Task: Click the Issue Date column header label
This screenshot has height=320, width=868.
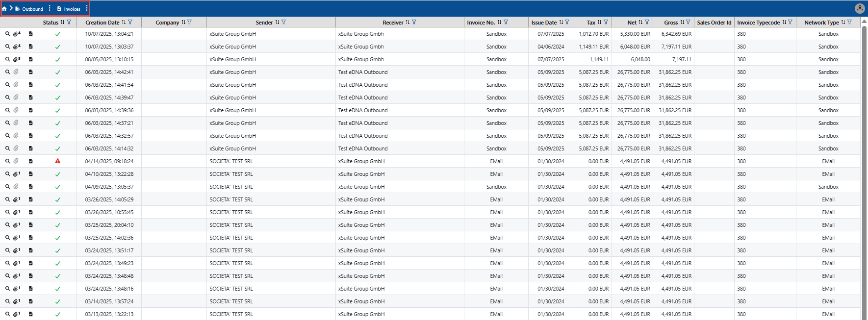Action: click(x=544, y=23)
